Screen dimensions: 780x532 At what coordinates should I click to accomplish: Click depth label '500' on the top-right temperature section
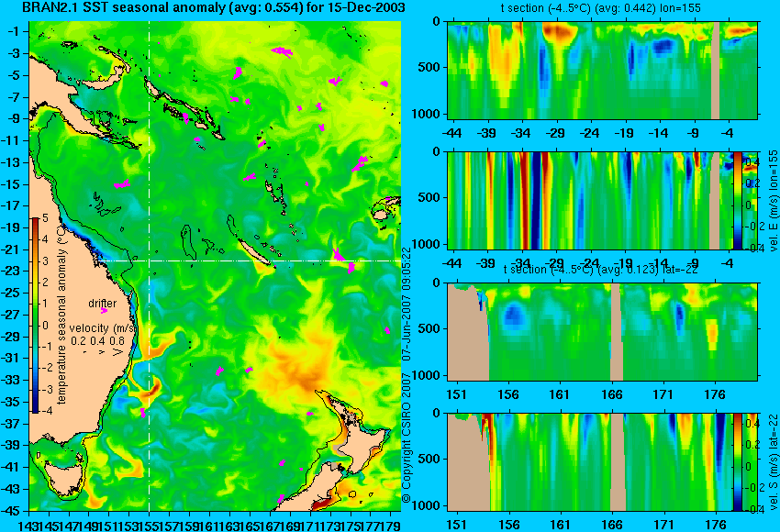click(x=429, y=68)
